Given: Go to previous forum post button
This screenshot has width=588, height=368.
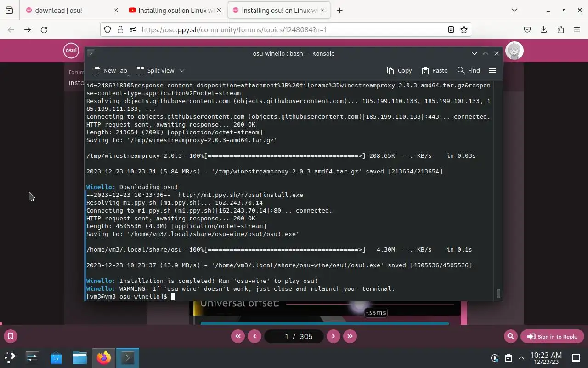Looking at the screenshot, I should (x=254, y=336).
